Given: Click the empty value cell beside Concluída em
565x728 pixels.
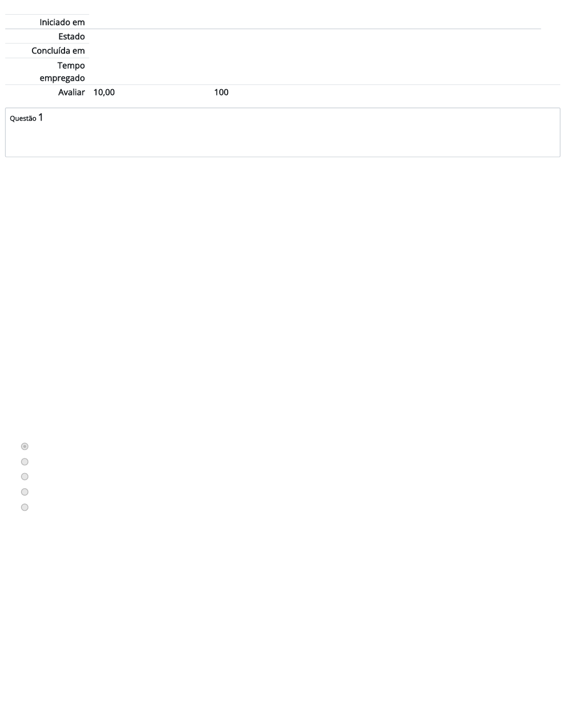Looking at the screenshot, I should click(x=315, y=50).
